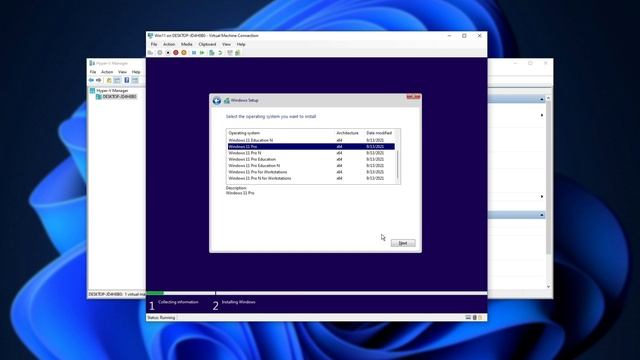Open the View menu in Hyper-V Manager
Viewport: 640px width, 360px height.
[x=122, y=72]
